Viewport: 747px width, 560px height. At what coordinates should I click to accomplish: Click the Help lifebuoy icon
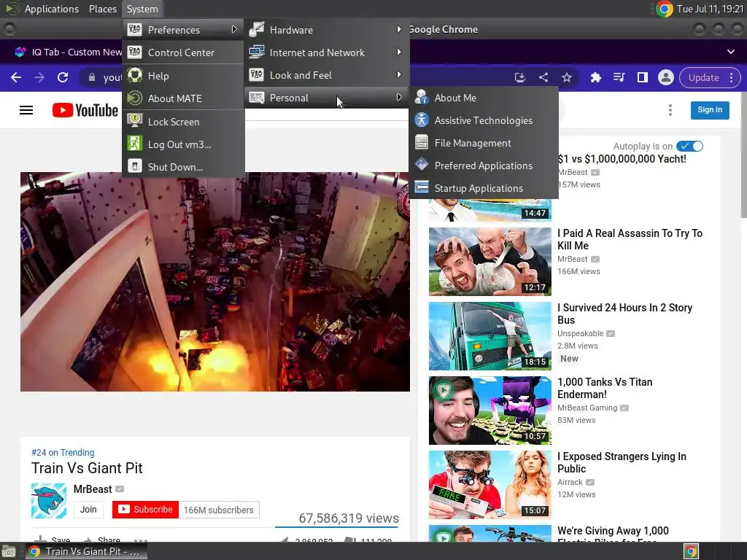(135, 75)
